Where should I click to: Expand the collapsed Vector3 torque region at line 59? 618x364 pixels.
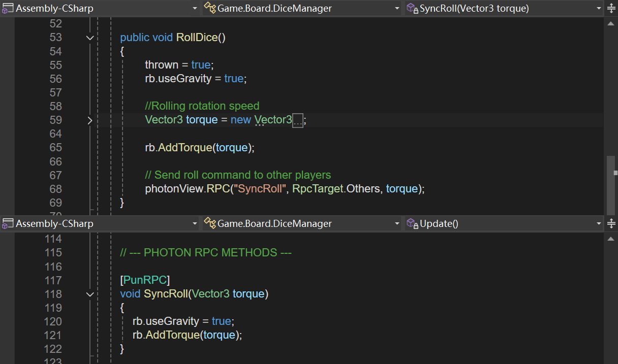tap(90, 120)
